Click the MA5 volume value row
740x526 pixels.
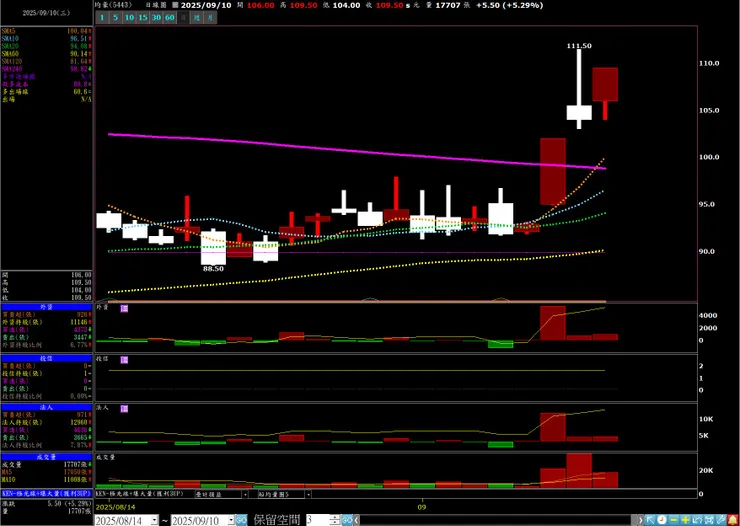46,472
